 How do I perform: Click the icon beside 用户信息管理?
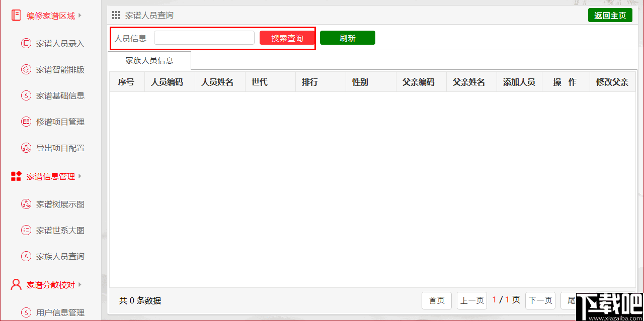pyautogui.click(x=26, y=312)
